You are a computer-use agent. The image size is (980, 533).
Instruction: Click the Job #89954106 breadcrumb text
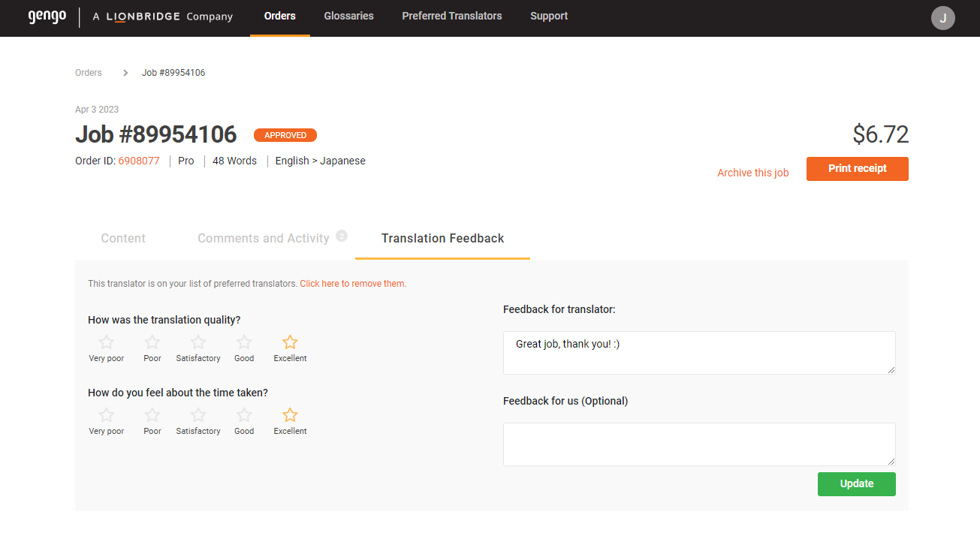[173, 73]
